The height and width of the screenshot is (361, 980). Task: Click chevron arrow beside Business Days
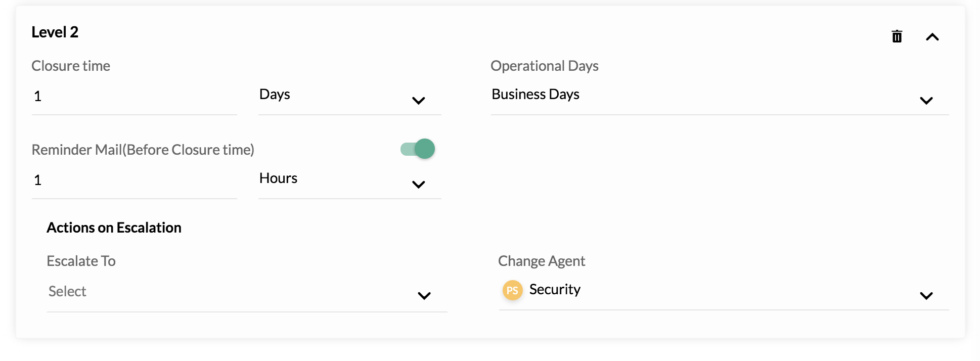(926, 101)
